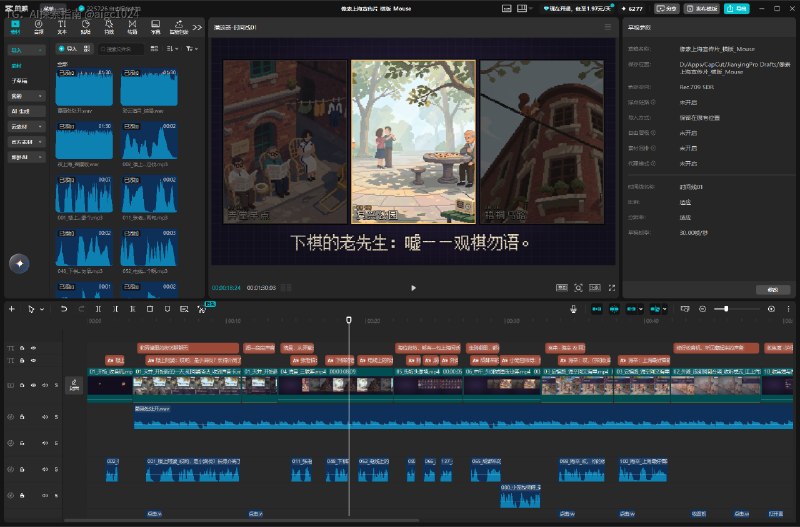Viewport: 800px width, 527px height.
Task: Open the AI 生成 sidebar section
Action: pyautogui.click(x=27, y=111)
